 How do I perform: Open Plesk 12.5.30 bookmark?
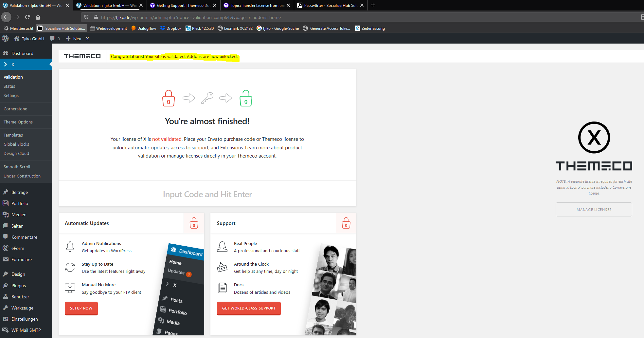point(200,28)
